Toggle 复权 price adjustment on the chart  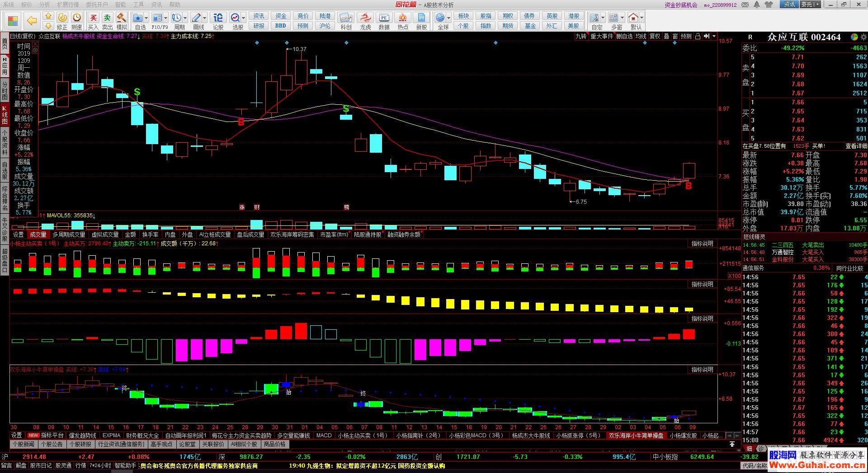655,36
